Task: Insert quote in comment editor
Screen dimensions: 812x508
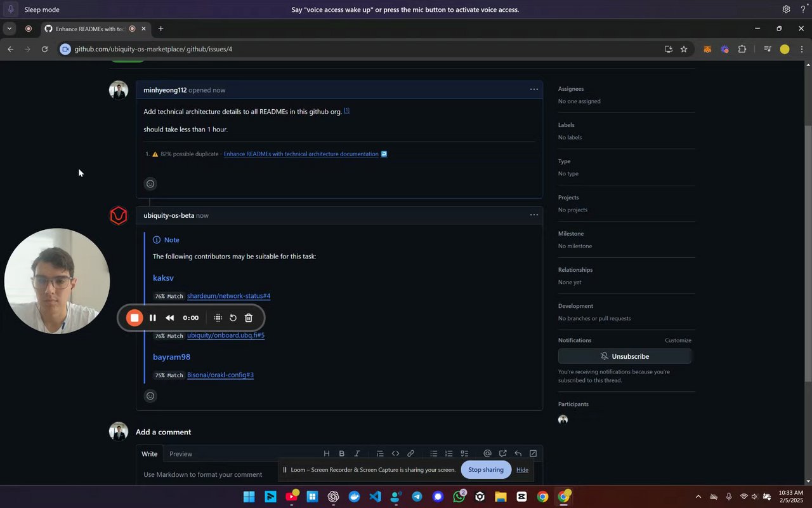Action: (380, 453)
